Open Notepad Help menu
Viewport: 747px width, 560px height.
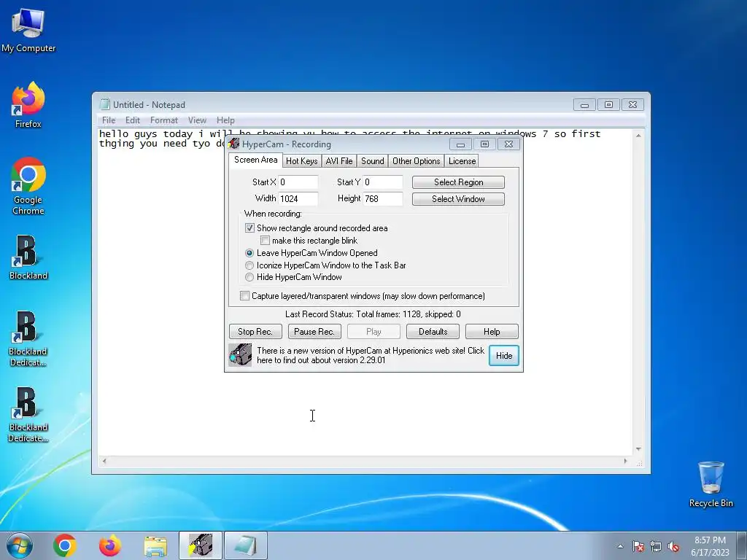225,120
